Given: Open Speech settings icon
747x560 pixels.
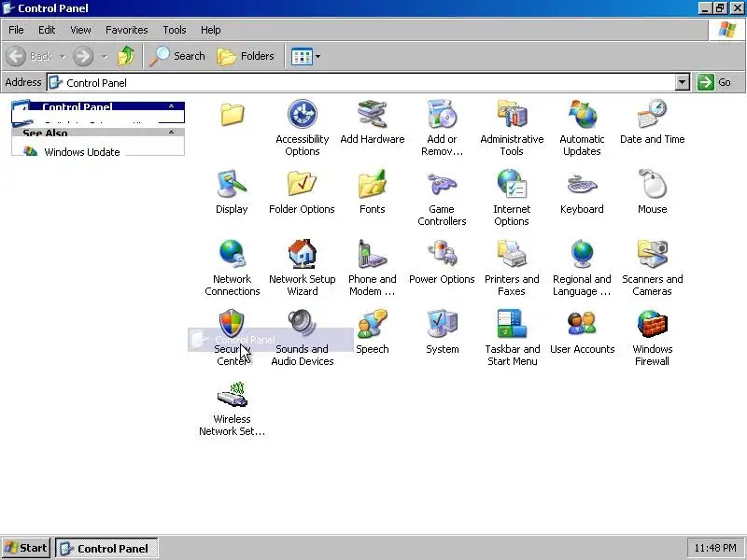Looking at the screenshot, I should click(372, 324).
